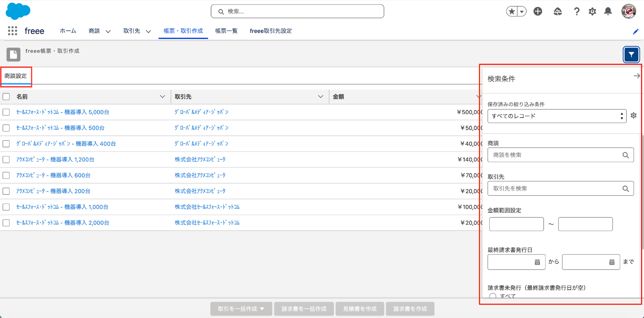Open the notifications bell
The image size is (644, 318).
608,12
